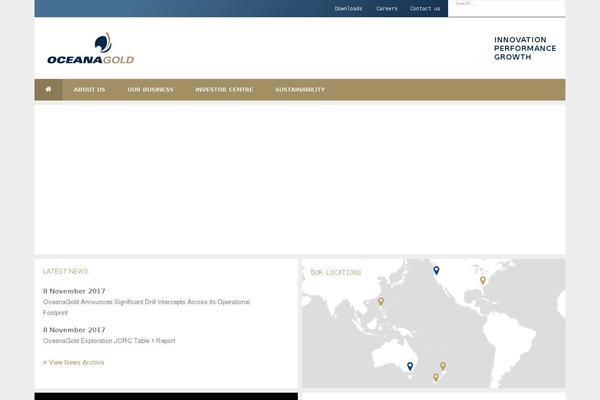Open the Investor Centre menu
Image resolution: width=600 pixels, height=400 pixels.
tap(224, 90)
